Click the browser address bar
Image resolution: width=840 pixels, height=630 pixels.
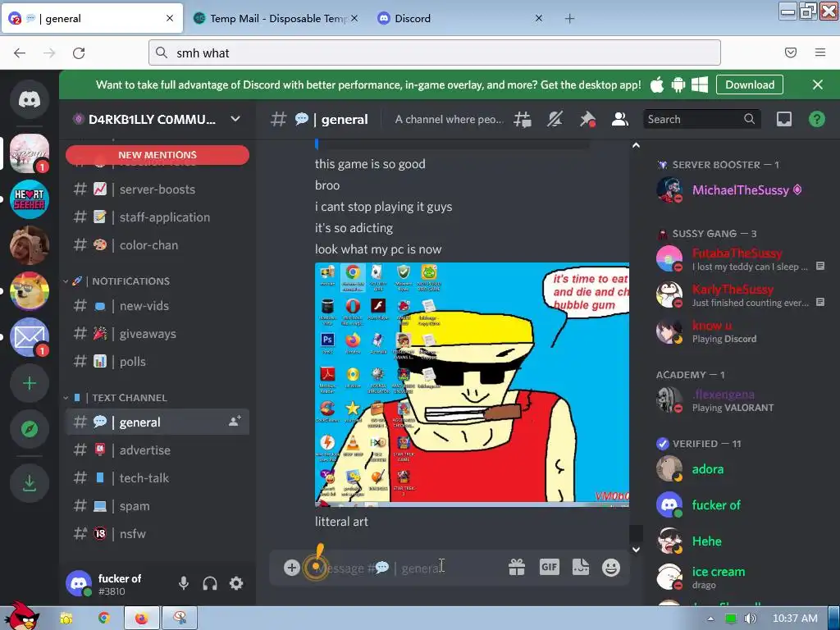click(435, 53)
